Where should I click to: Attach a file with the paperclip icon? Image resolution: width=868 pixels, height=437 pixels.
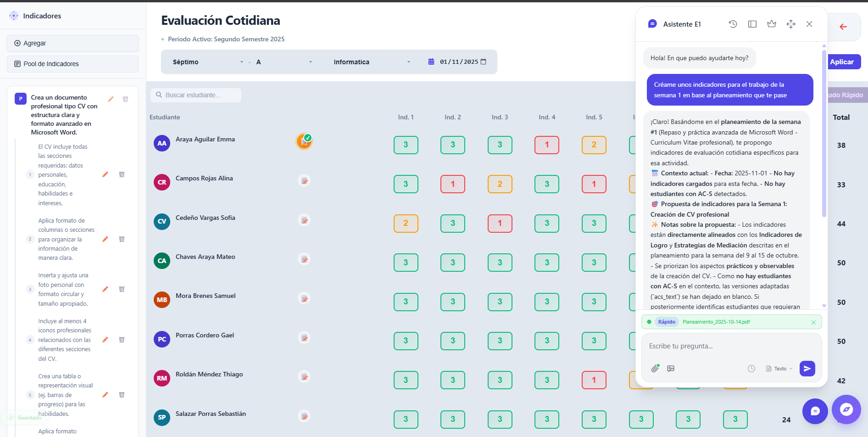655,369
